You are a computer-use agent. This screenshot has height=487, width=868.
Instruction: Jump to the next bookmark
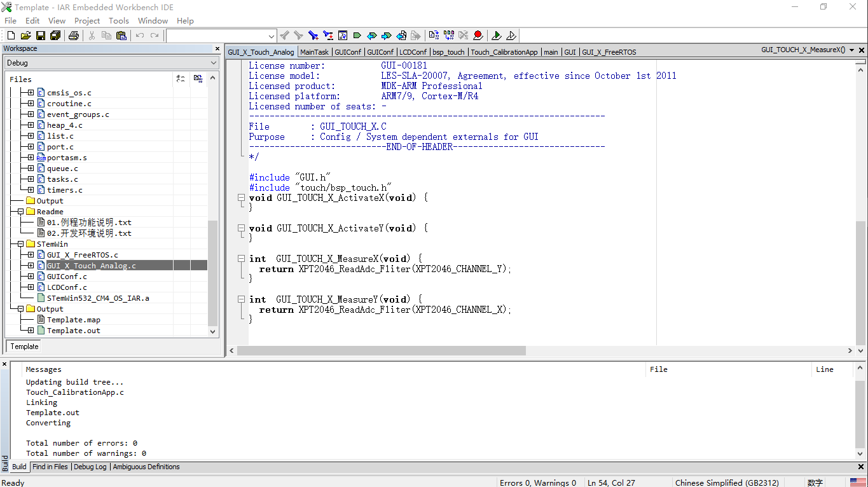[x=386, y=36]
